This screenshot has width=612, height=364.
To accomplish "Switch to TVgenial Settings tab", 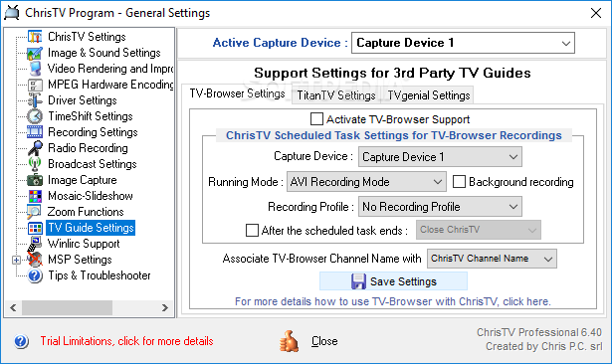I will pos(429,95).
